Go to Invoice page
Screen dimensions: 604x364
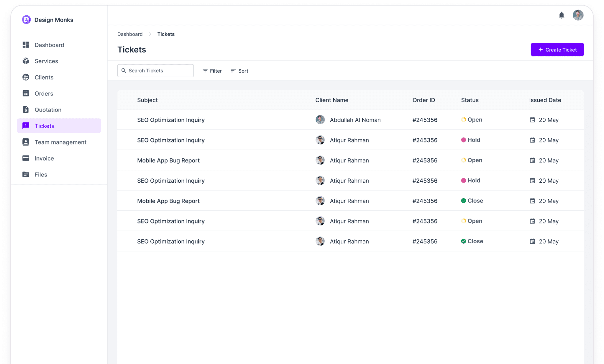click(59, 158)
